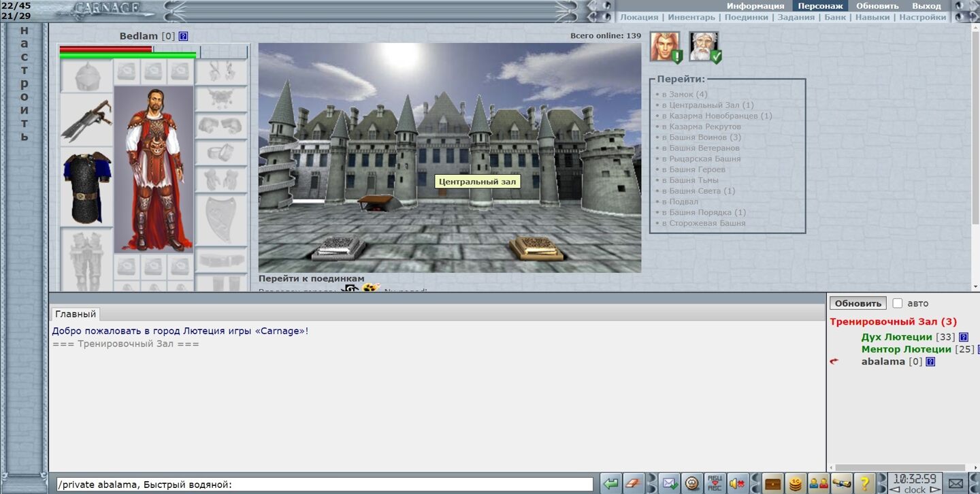Click the chat message input field
Image resolution: width=980 pixels, height=494 pixels.
click(x=325, y=484)
